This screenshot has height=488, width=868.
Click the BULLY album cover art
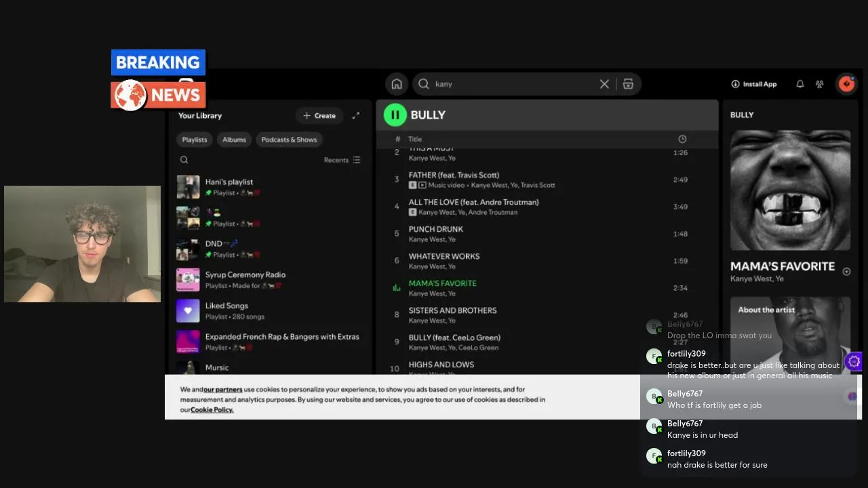pos(790,190)
